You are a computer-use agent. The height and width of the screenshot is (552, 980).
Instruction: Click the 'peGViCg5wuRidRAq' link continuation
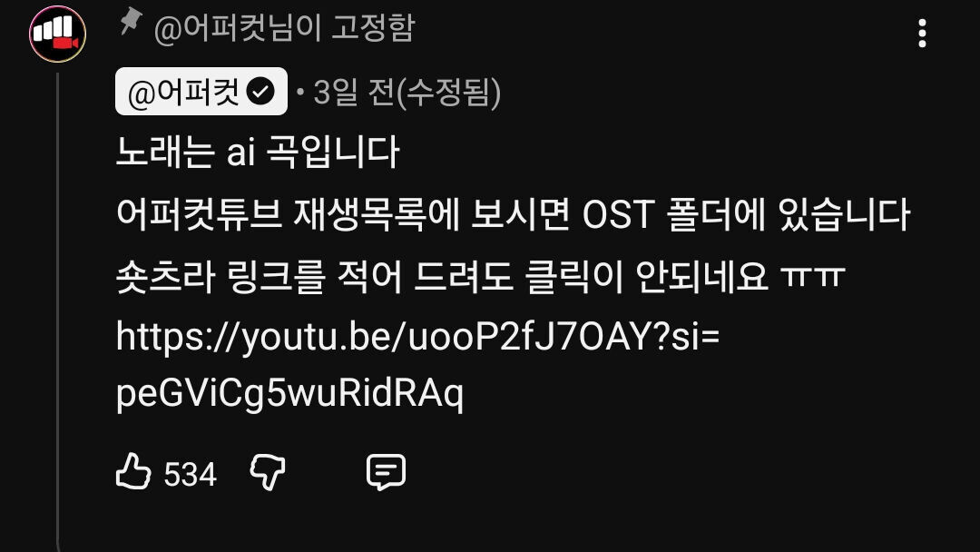(x=290, y=394)
